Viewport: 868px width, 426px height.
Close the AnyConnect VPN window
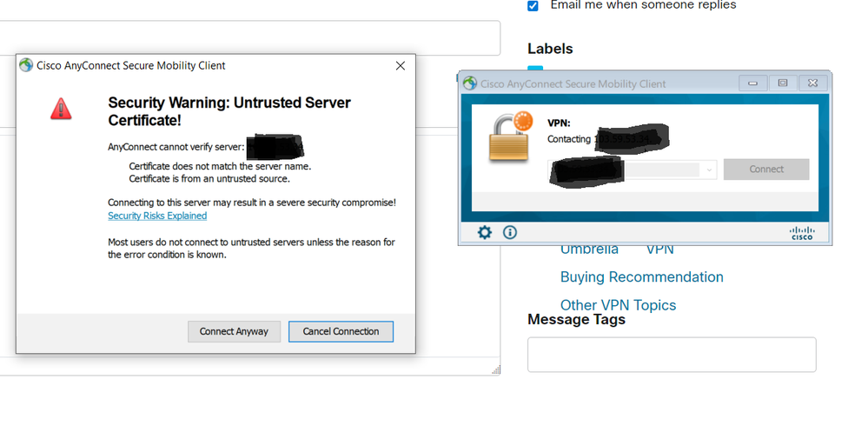(812, 83)
